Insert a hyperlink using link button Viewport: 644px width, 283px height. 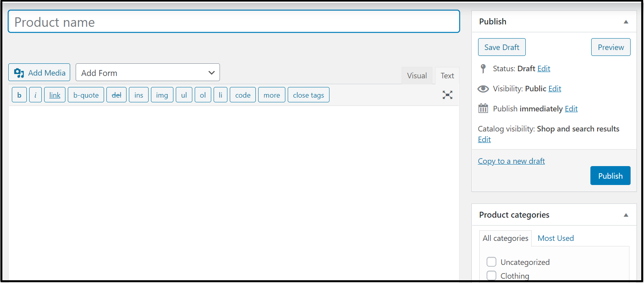click(x=55, y=95)
